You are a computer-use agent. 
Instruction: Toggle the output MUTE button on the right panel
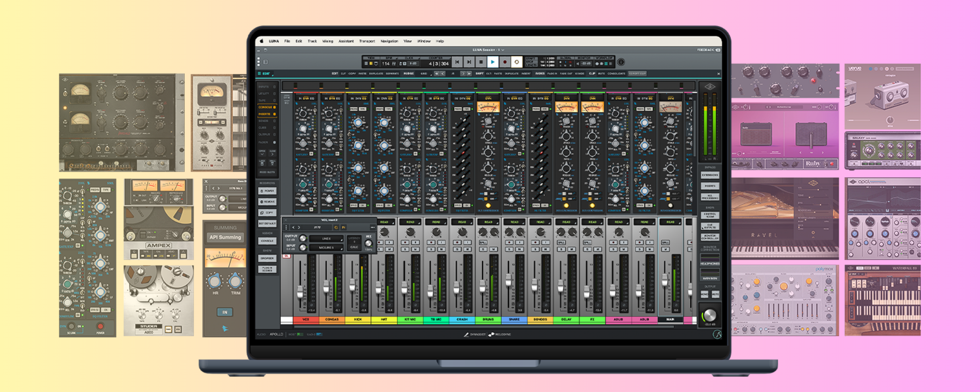click(715, 294)
